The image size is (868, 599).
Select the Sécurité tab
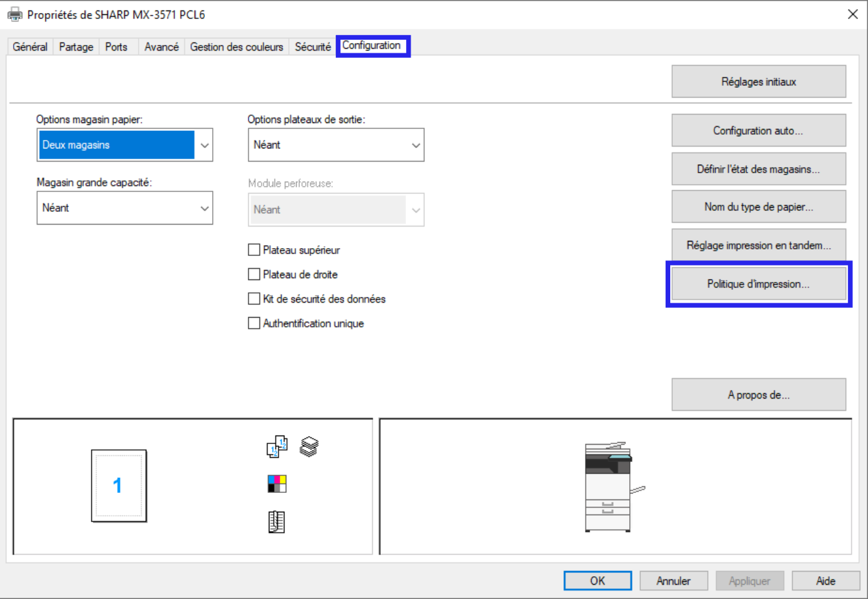pos(313,47)
